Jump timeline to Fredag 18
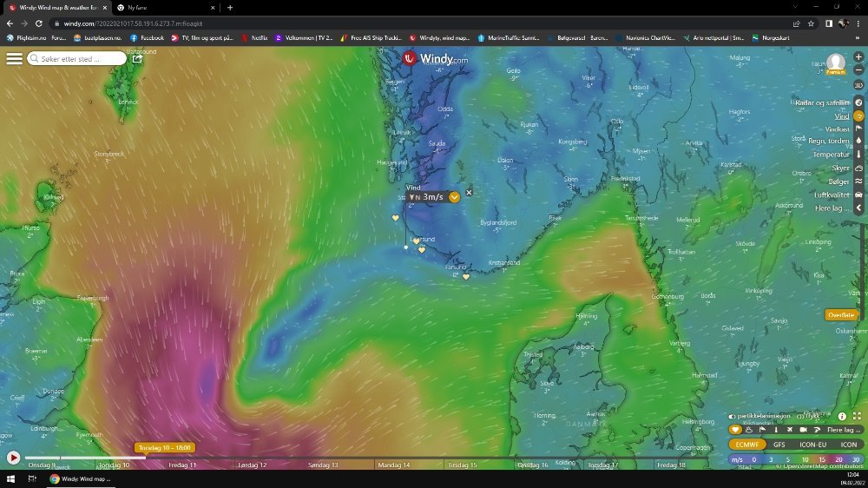 [x=670, y=465]
